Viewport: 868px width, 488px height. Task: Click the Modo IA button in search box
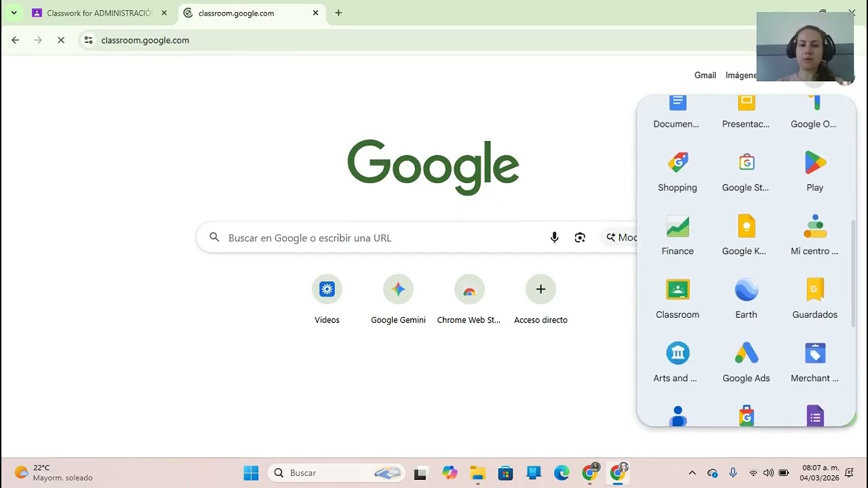tap(619, 237)
